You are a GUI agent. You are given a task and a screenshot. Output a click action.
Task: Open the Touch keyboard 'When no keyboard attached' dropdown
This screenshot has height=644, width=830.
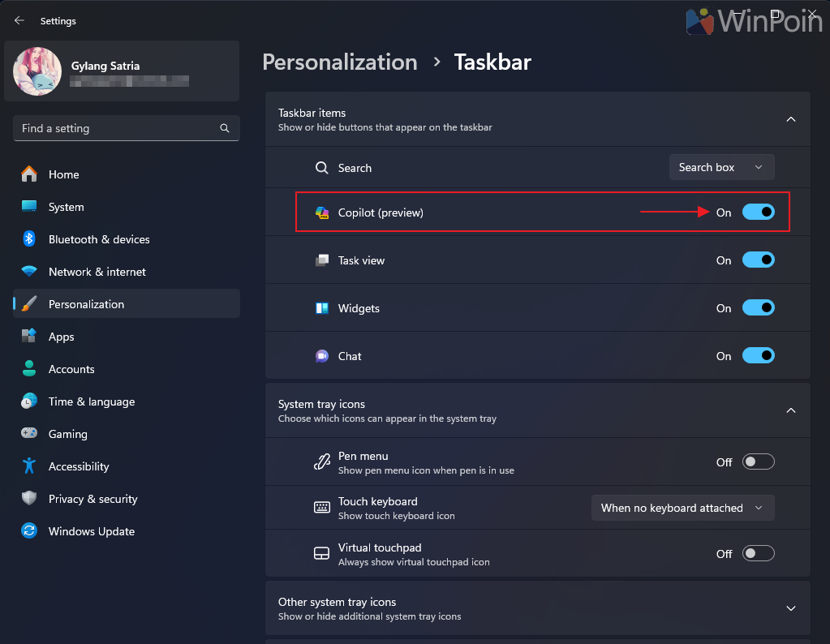(x=683, y=508)
